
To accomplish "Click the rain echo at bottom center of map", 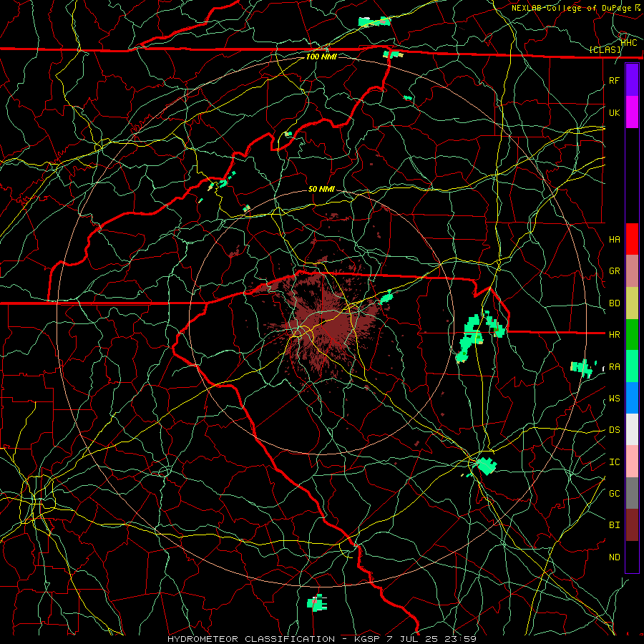I will [317, 603].
